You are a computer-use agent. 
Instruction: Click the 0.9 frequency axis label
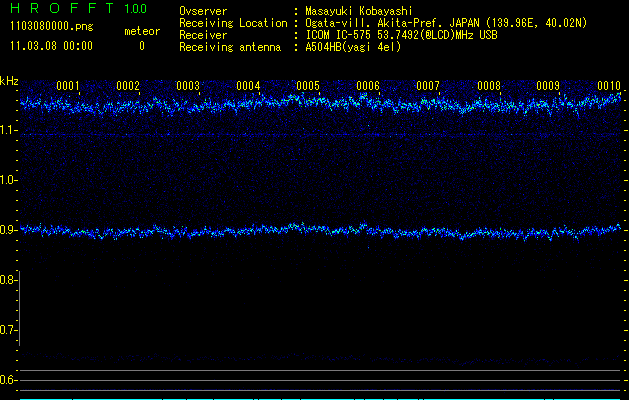pos(9,230)
